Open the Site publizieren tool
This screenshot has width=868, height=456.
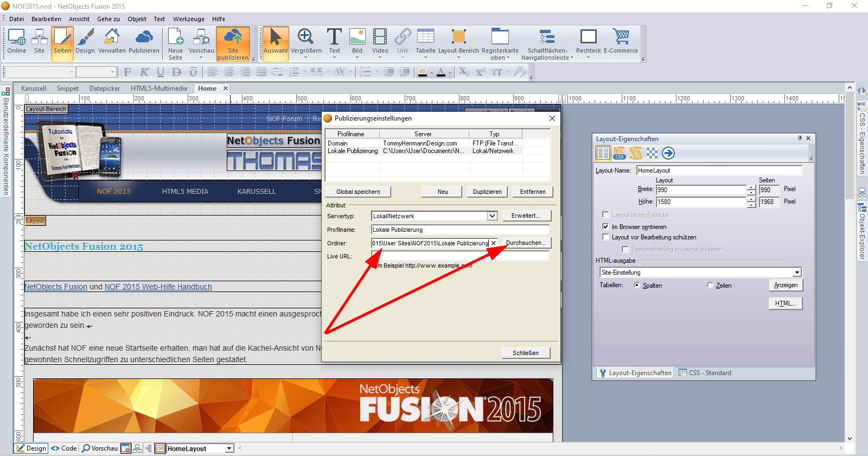(x=233, y=43)
